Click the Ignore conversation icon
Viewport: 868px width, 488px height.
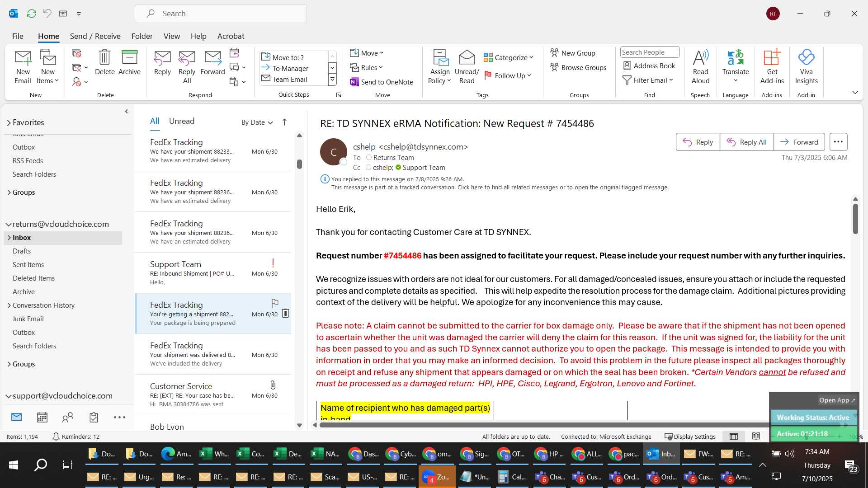click(76, 54)
